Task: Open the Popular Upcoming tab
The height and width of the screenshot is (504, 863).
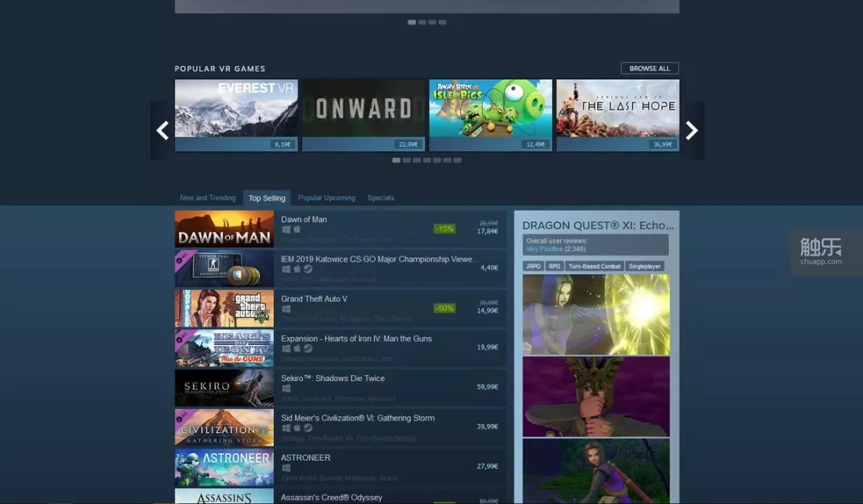Action: pyautogui.click(x=326, y=197)
